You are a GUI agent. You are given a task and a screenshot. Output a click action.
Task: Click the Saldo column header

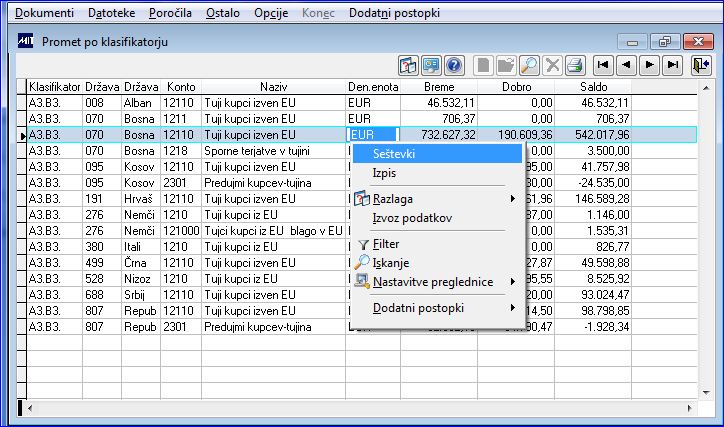[593, 87]
